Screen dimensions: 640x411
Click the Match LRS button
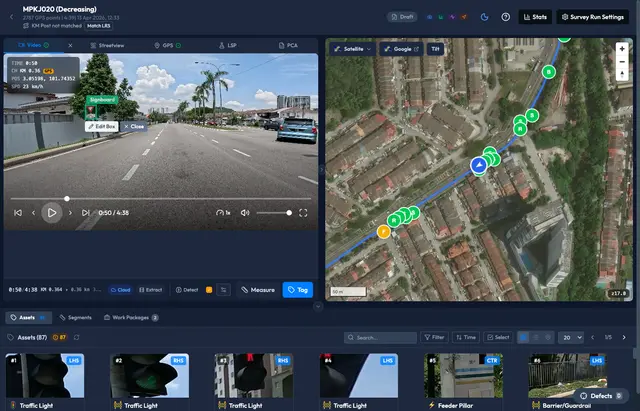(x=99, y=26)
